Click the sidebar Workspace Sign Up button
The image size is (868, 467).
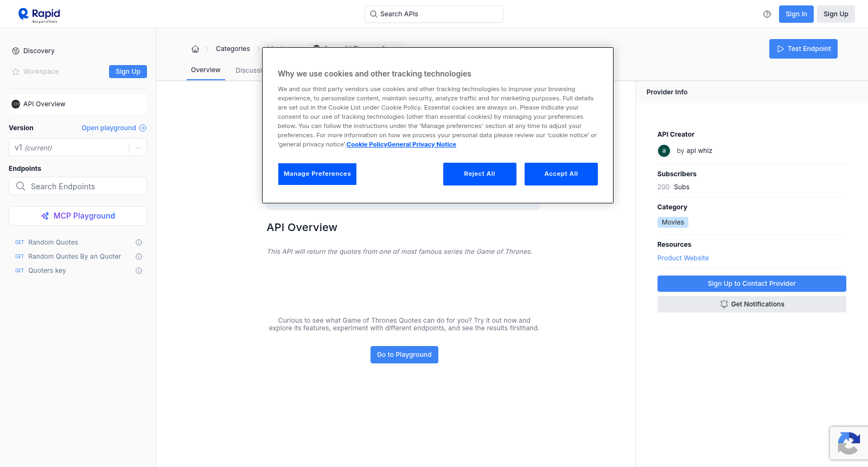128,72
